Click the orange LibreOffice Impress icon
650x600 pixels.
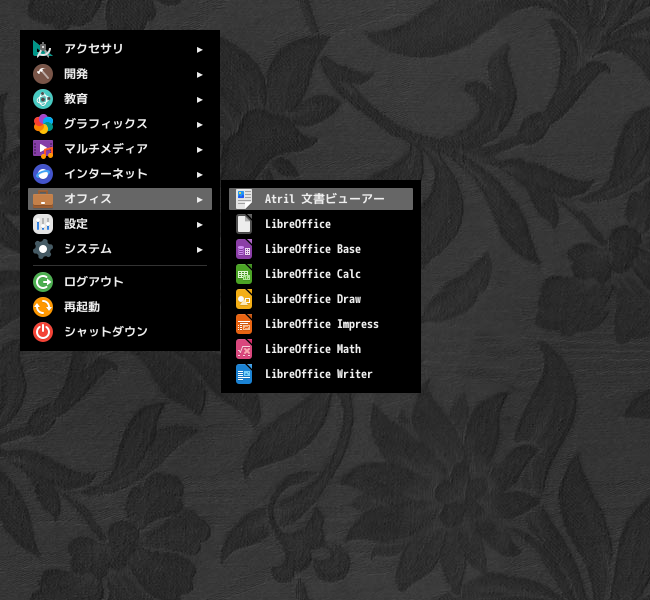244,324
